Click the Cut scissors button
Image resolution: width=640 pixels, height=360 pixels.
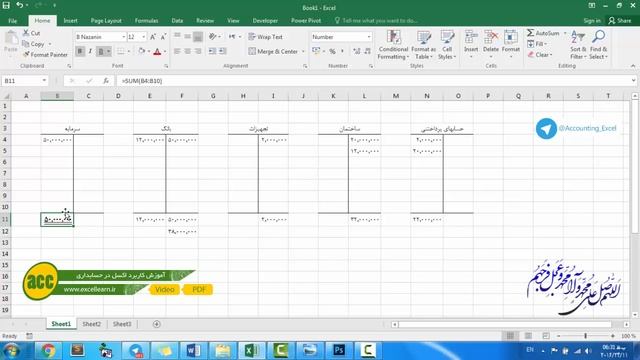pyautogui.click(x=31, y=33)
